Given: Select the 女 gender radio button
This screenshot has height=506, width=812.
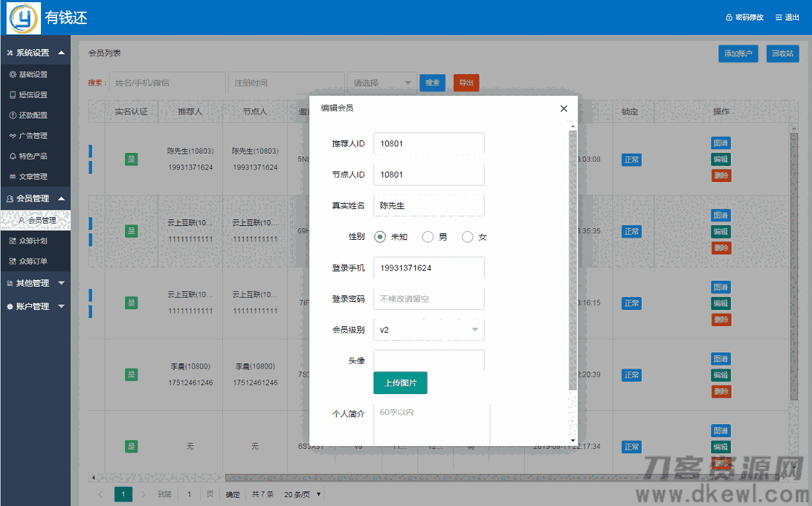Looking at the screenshot, I should tap(468, 237).
